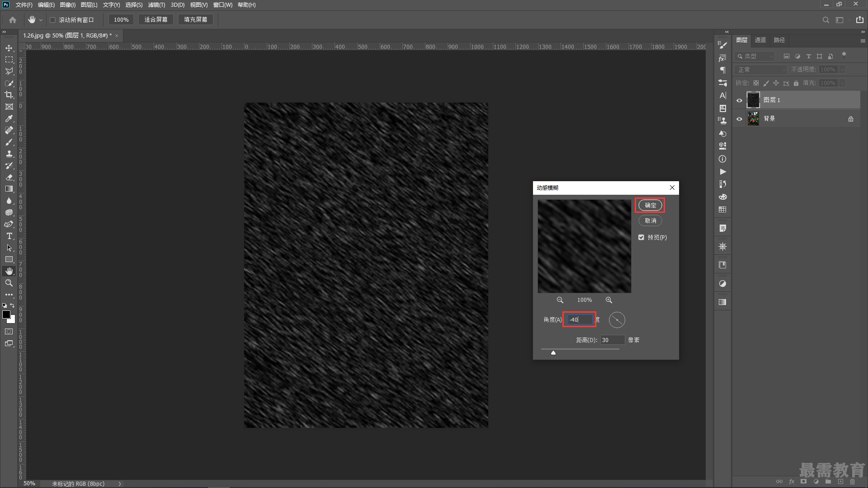Viewport: 868px width, 488px height.
Task: Click the Home icon in options bar
Action: click(x=13, y=20)
